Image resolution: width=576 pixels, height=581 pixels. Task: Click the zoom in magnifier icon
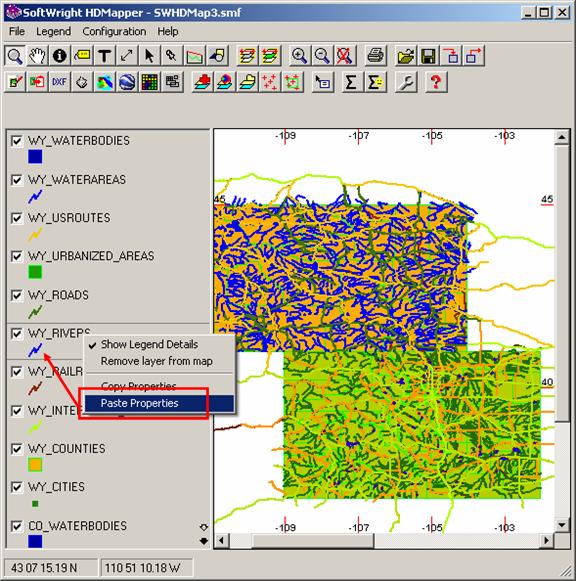299,56
